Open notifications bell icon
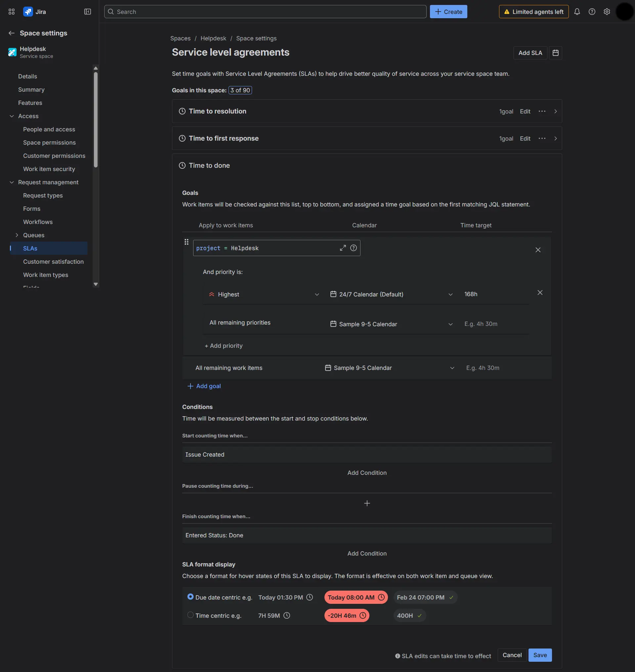The height and width of the screenshot is (672, 635). [x=577, y=12]
